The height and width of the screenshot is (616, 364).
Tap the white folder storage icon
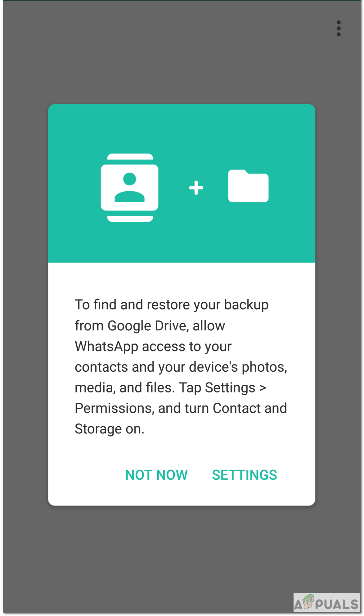[248, 186]
